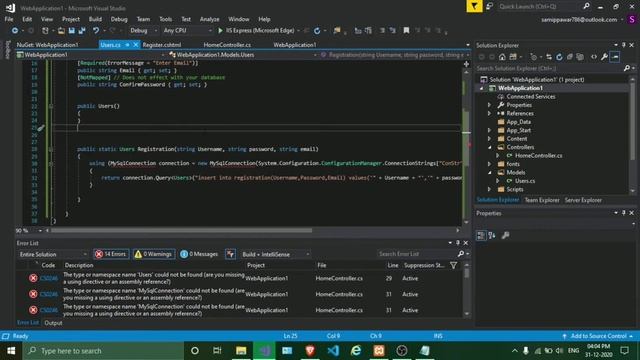This screenshot has height=360, width=640.
Task: Click Sync with Active Document icon
Action: click(549, 57)
